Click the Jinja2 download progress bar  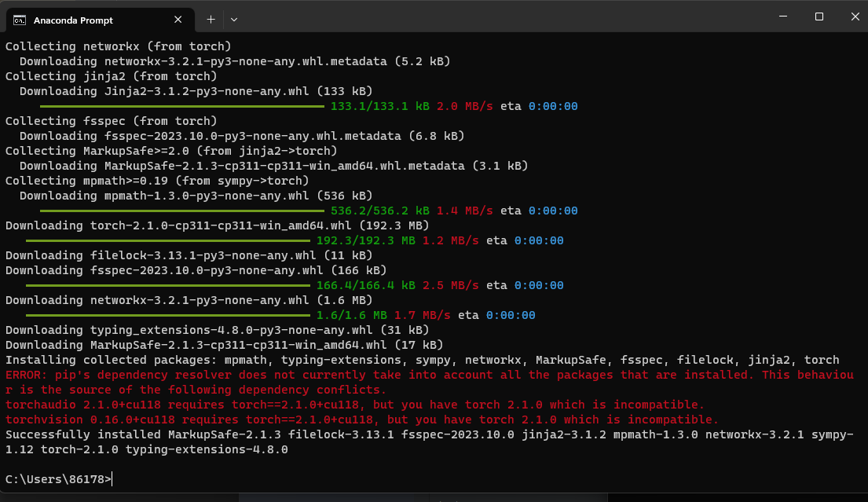point(182,106)
